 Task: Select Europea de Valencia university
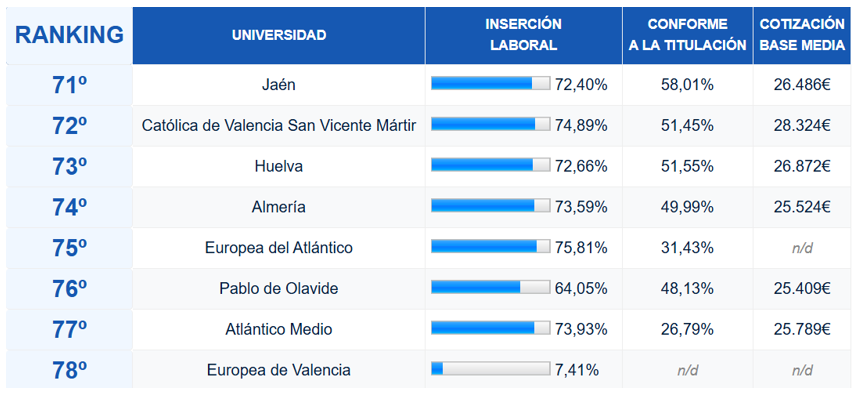pos(279,370)
